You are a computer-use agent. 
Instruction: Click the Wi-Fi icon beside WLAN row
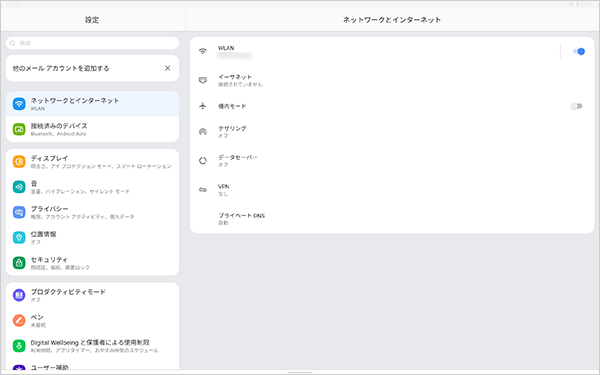(203, 51)
